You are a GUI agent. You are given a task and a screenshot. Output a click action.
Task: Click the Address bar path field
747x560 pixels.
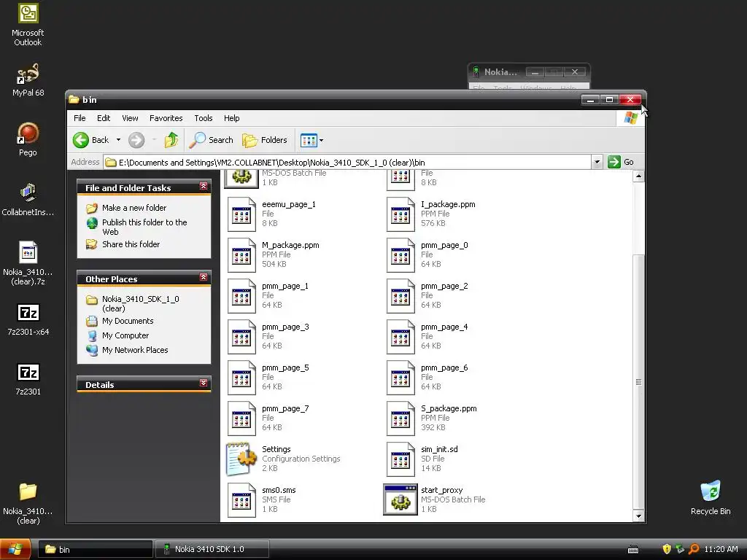(x=347, y=163)
